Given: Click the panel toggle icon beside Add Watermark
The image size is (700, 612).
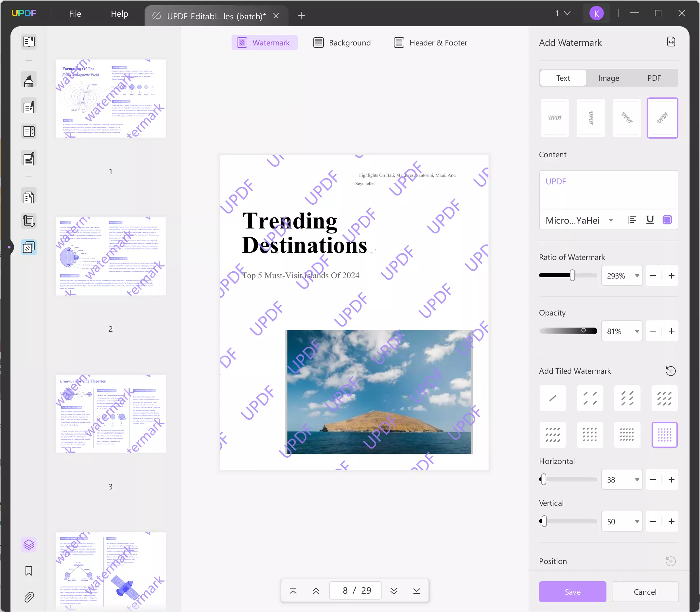Looking at the screenshot, I should [671, 42].
